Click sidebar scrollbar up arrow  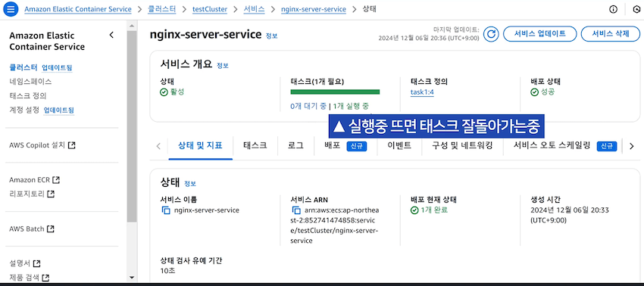[x=131, y=26]
